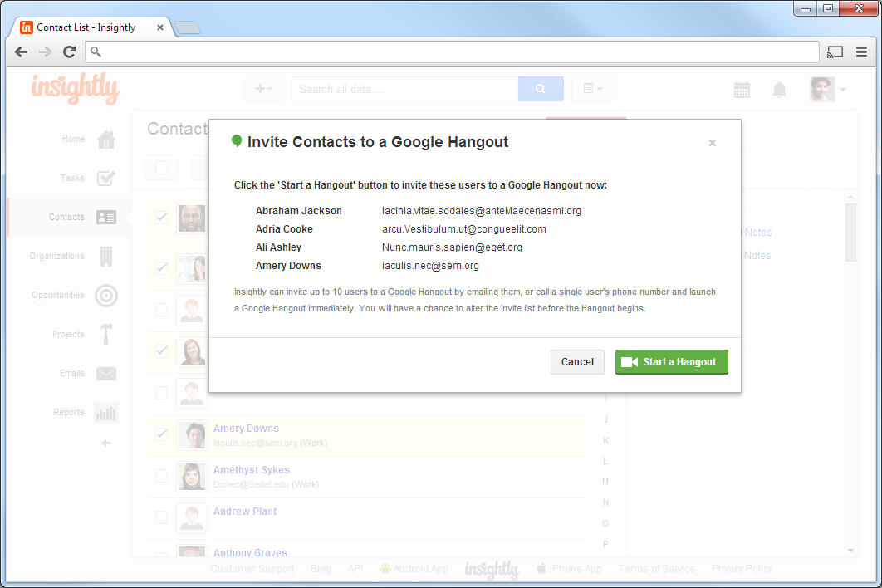Click the browser back arrow
Image resolution: width=882 pixels, height=588 pixels.
[21, 52]
